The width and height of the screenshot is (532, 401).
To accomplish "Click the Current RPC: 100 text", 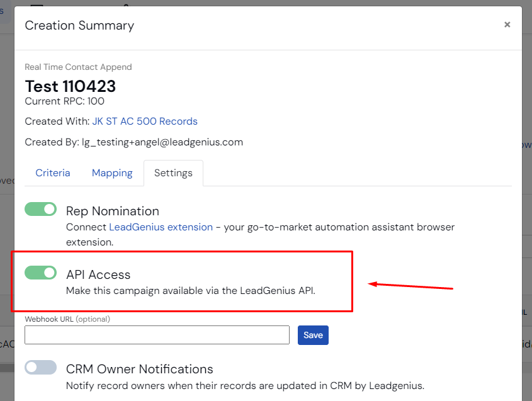I will (64, 101).
